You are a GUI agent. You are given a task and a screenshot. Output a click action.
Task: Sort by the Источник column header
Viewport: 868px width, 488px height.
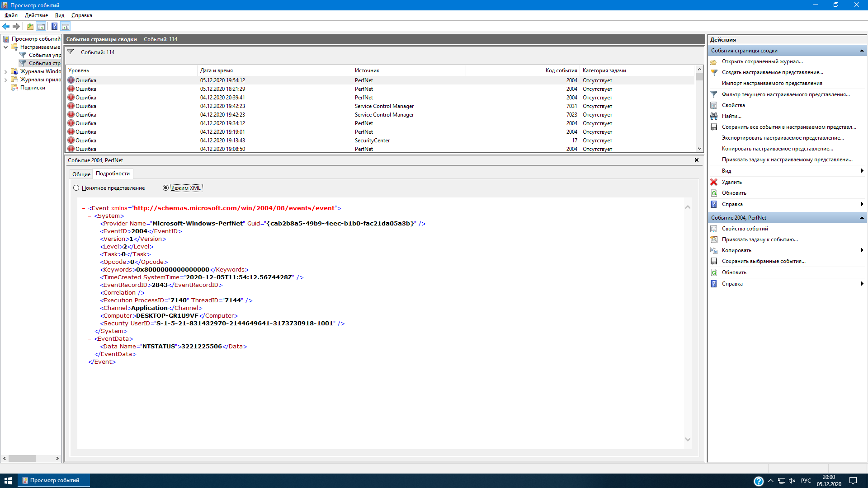point(409,70)
